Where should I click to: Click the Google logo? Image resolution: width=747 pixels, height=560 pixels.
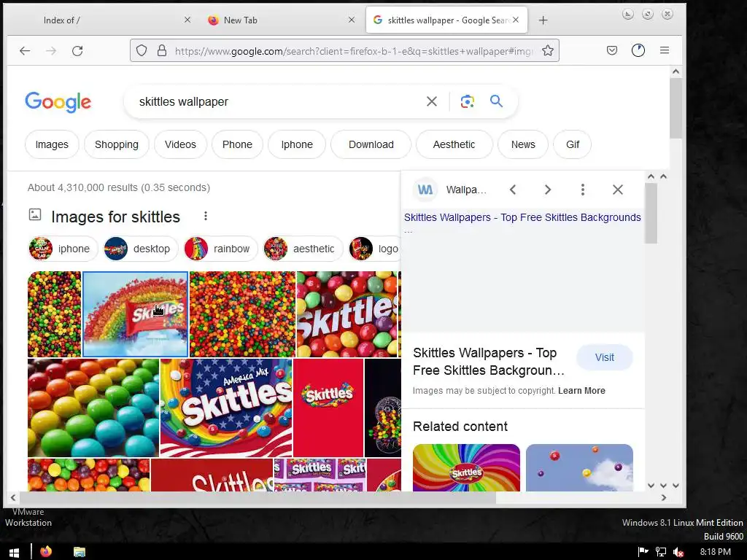pyautogui.click(x=58, y=102)
